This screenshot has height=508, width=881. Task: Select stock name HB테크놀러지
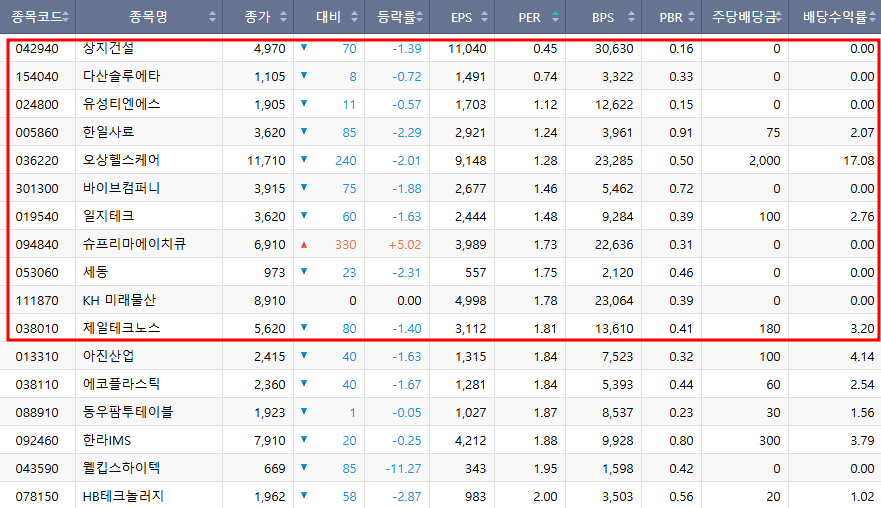[x=123, y=496]
